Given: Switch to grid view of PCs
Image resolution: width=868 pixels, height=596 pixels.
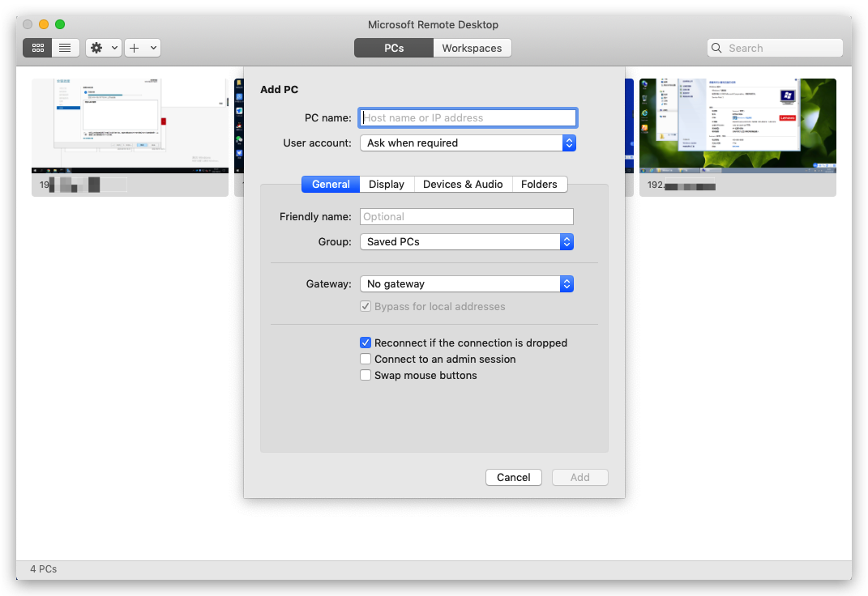Looking at the screenshot, I should (x=37, y=48).
